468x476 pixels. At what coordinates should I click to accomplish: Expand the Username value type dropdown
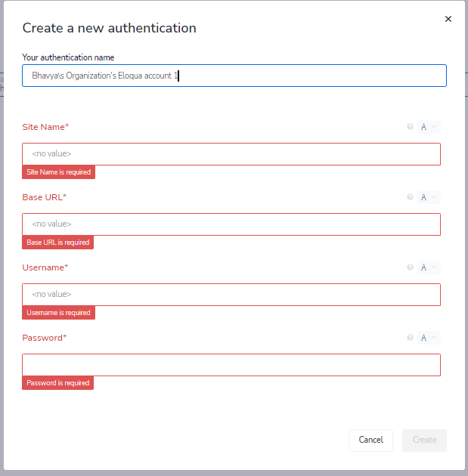pyautogui.click(x=429, y=267)
